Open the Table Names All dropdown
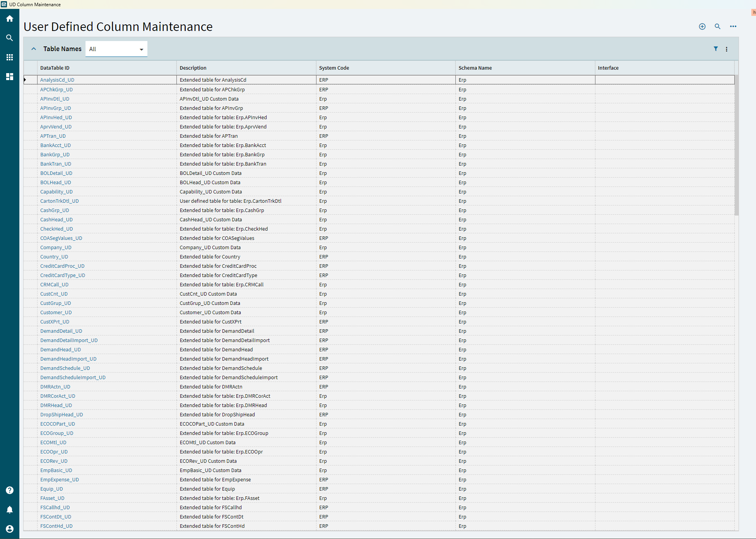This screenshot has width=756, height=539. pos(116,49)
